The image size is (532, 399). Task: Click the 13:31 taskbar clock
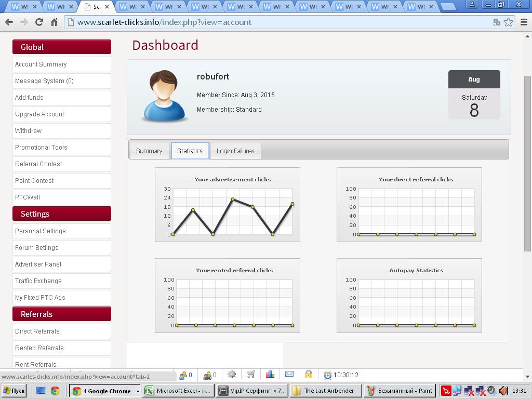(x=519, y=391)
